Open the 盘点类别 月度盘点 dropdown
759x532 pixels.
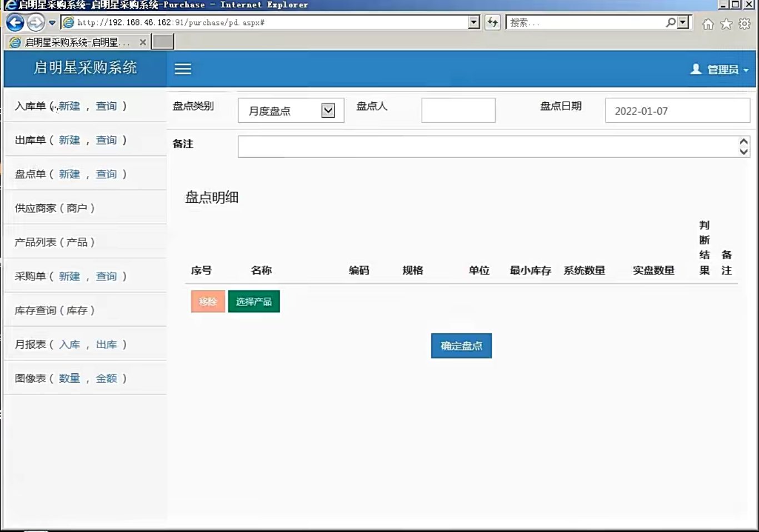291,111
